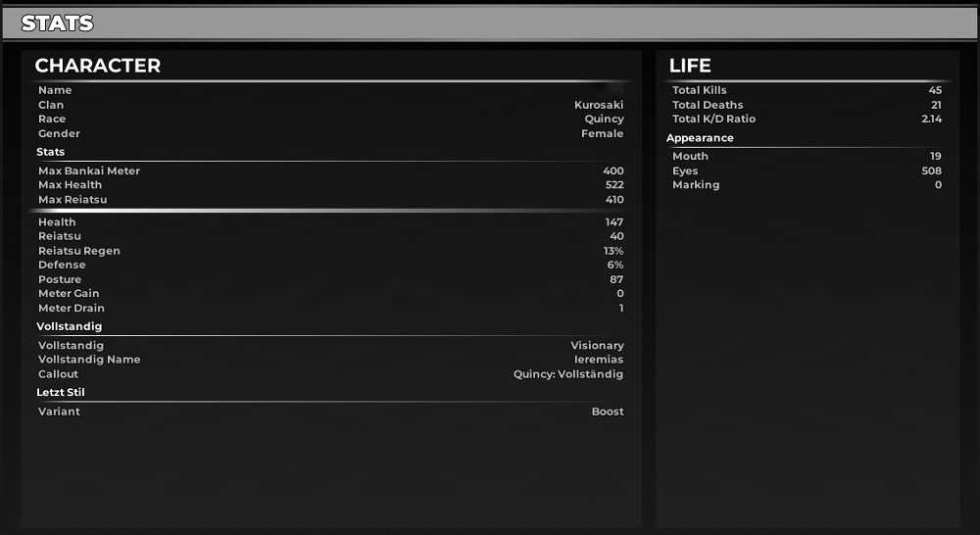Click the Gender label
Viewport: 980px width, 535px height.
(x=59, y=133)
